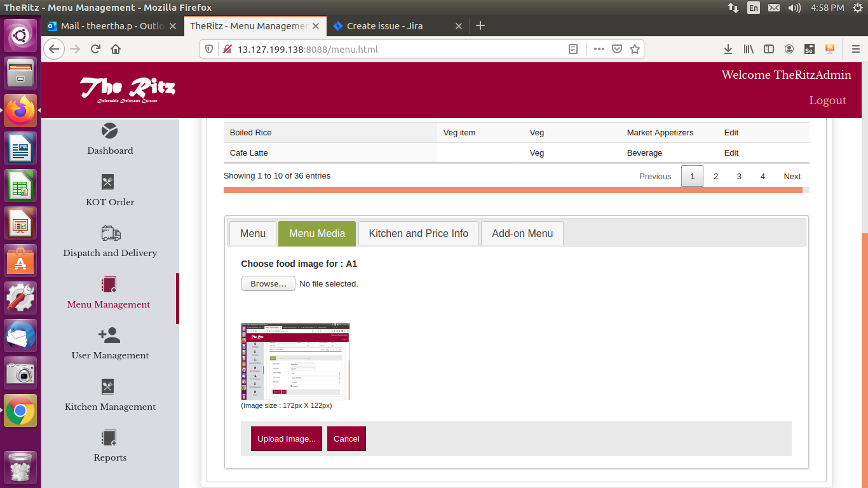Open Dispatch and Delivery truck icon
Viewport: 868px width, 488px height.
[110, 233]
